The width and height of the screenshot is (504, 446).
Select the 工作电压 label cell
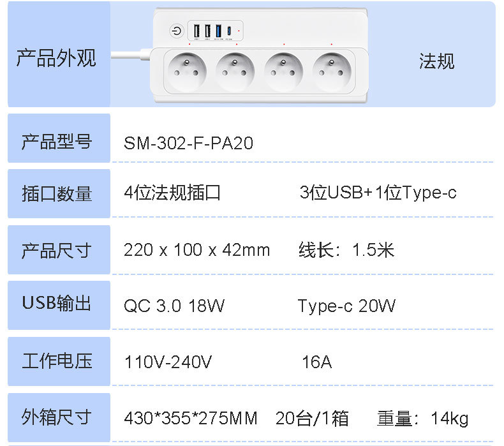(x=58, y=361)
